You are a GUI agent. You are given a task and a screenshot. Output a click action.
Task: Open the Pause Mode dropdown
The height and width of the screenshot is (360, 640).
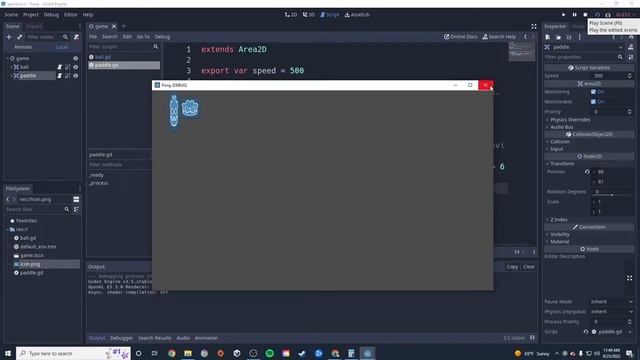[612, 302]
